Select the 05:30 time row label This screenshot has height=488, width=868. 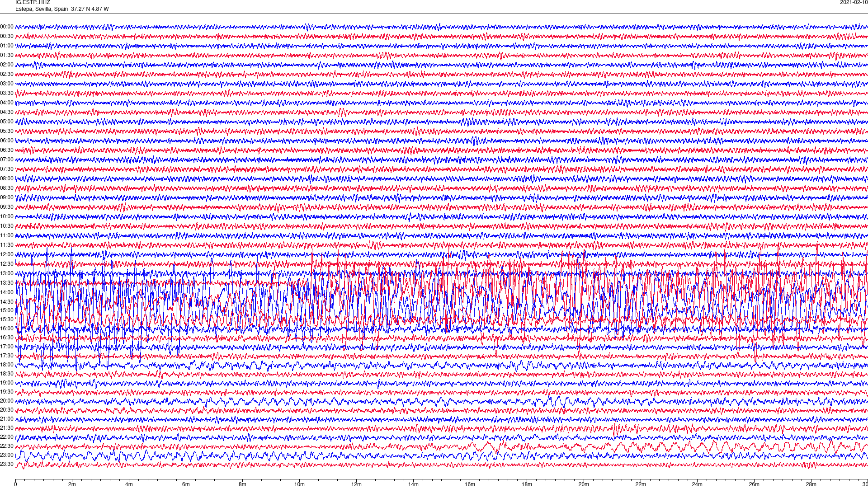(x=7, y=131)
